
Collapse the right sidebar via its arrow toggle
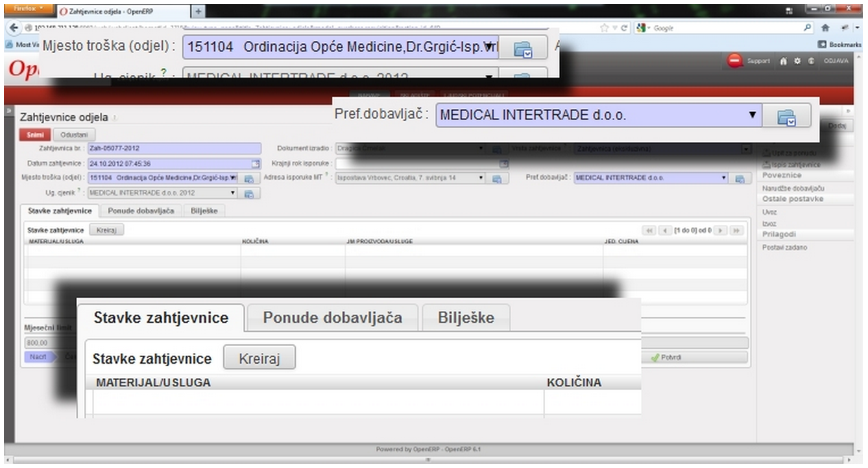click(x=849, y=111)
